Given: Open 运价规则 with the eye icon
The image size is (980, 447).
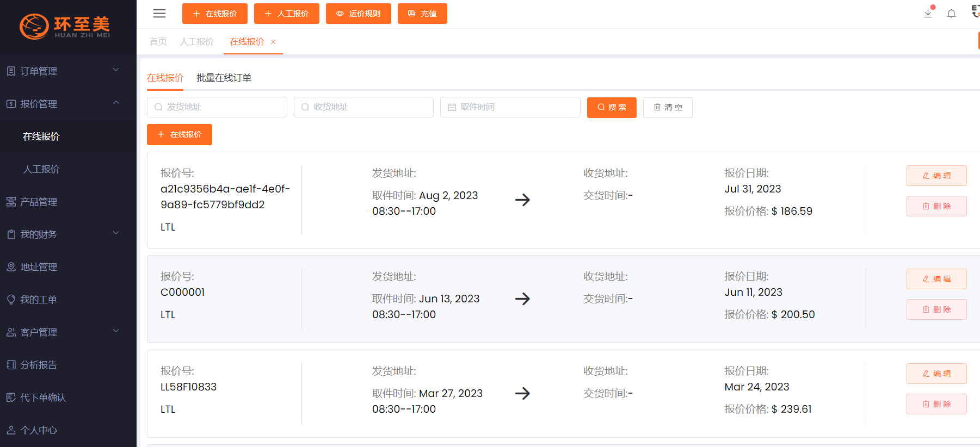Looking at the screenshot, I should [358, 14].
